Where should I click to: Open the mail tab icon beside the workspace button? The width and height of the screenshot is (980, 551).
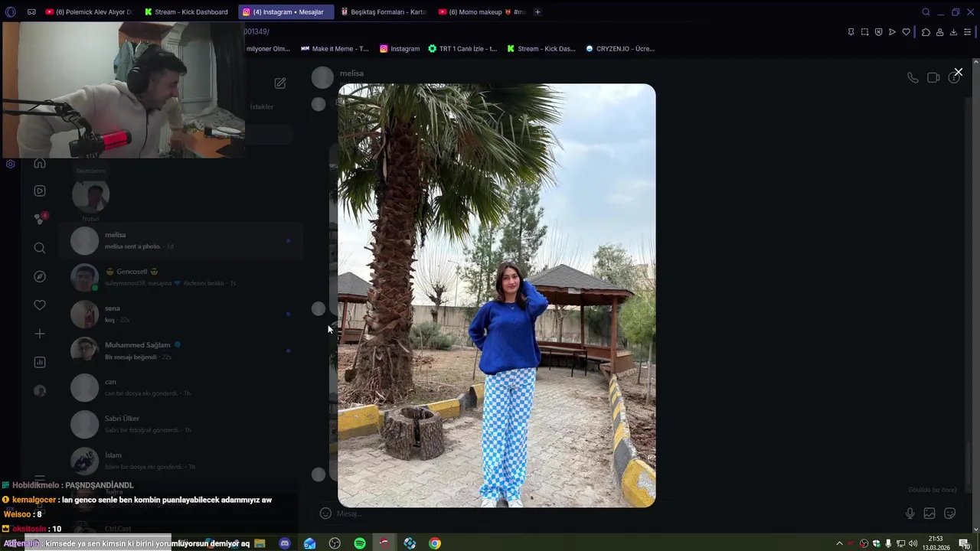pos(31,12)
